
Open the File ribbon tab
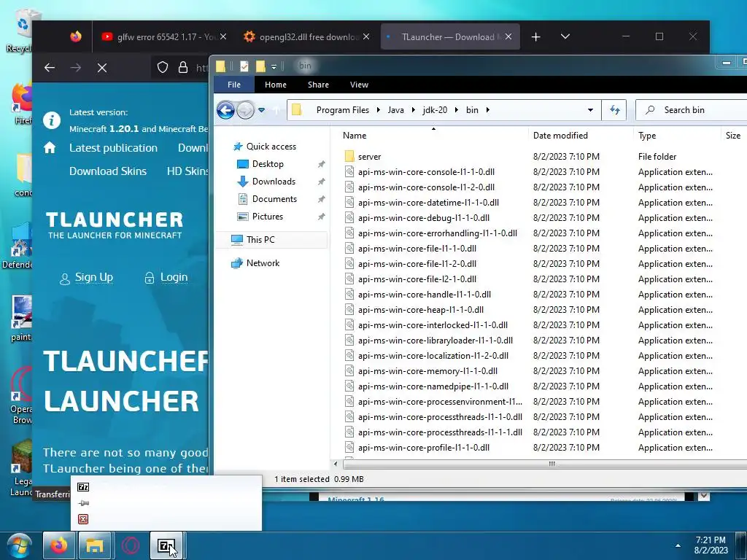tap(234, 85)
